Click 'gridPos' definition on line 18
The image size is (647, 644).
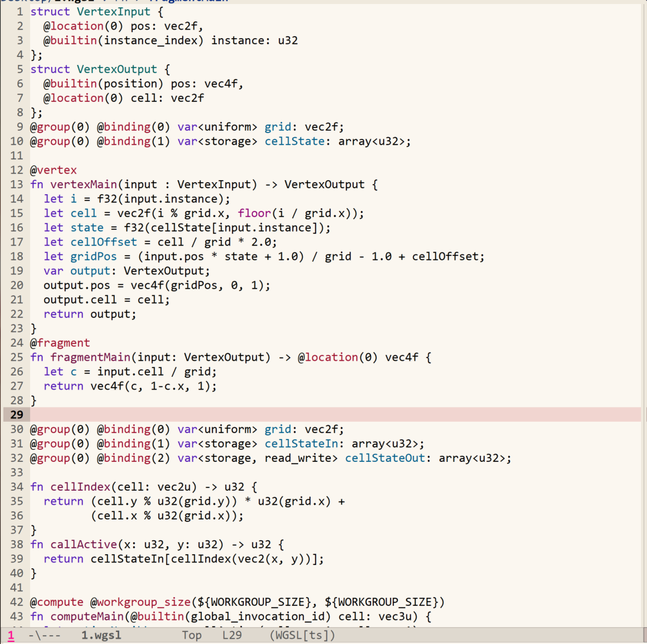pyautogui.click(x=93, y=257)
